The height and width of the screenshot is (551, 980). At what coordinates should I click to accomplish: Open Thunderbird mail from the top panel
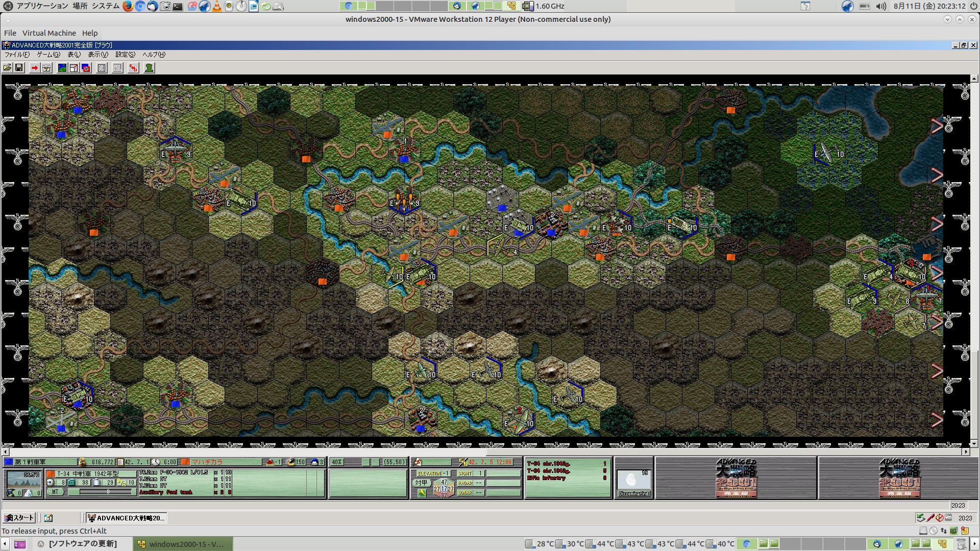pyautogui.click(x=152, y=6)
